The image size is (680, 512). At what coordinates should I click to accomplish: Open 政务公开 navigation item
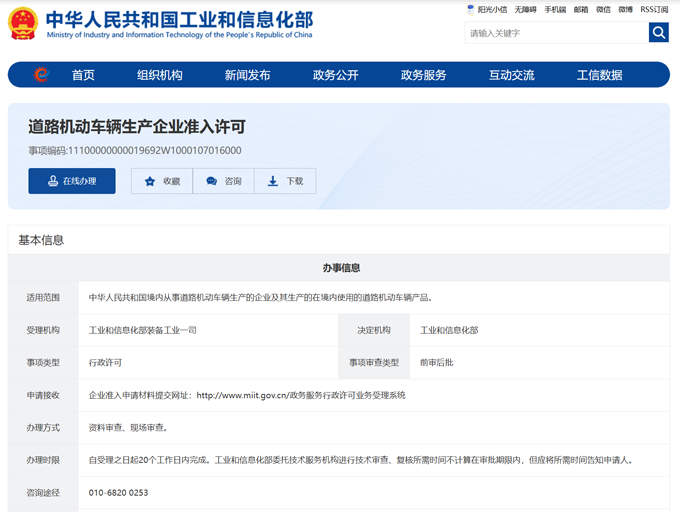[x=336, y=75]
